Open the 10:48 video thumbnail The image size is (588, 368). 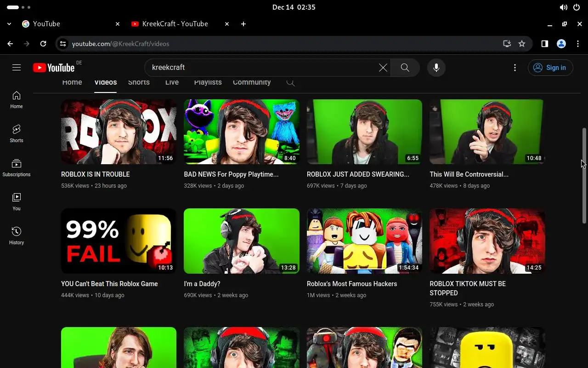click(487, 132)
